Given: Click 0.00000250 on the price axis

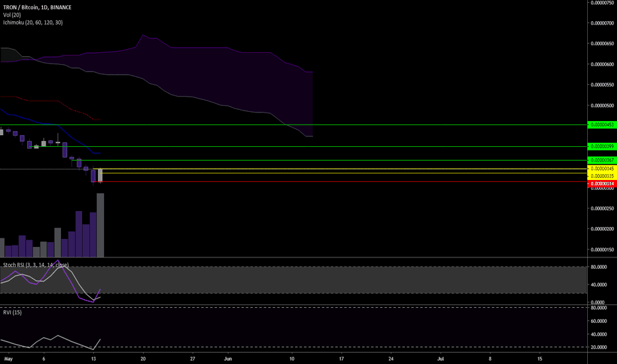Looking at the screenshot, I should (x=602, y=208).
